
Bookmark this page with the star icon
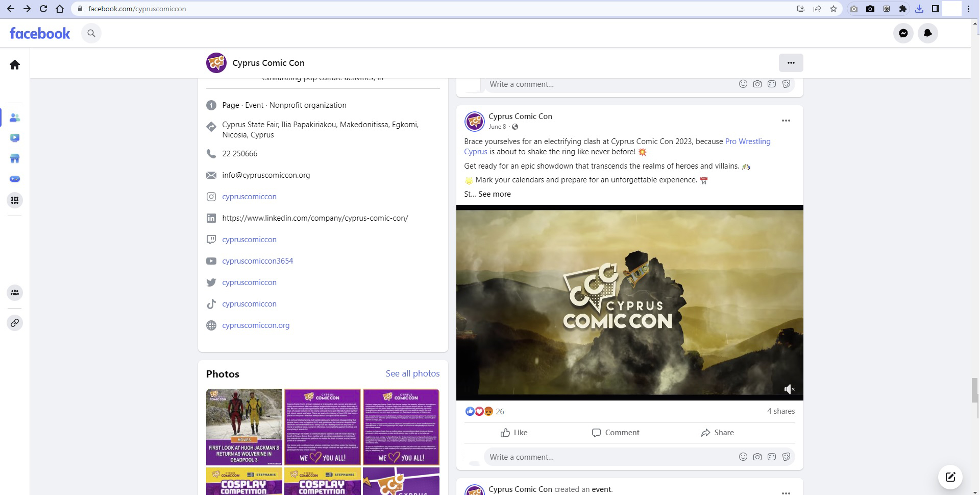pyautogui.click(x=834, y=9)
